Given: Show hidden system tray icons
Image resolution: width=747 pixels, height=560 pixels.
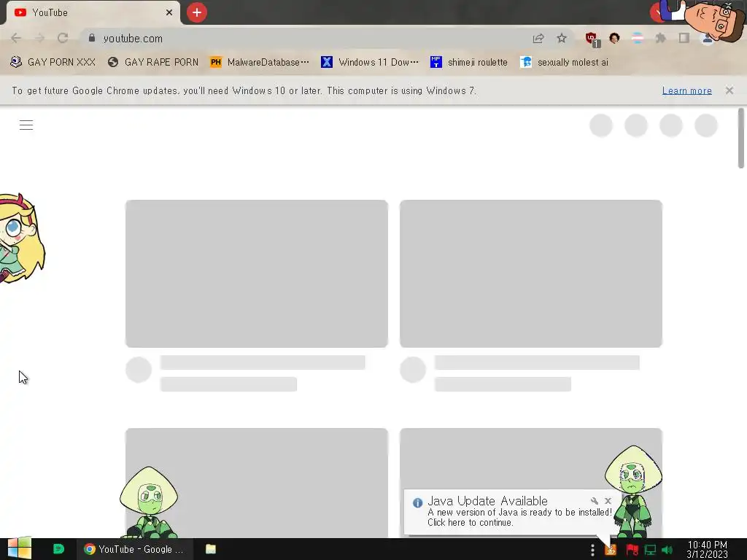Looking at the screenshot, I should click(x=592, y=550).
